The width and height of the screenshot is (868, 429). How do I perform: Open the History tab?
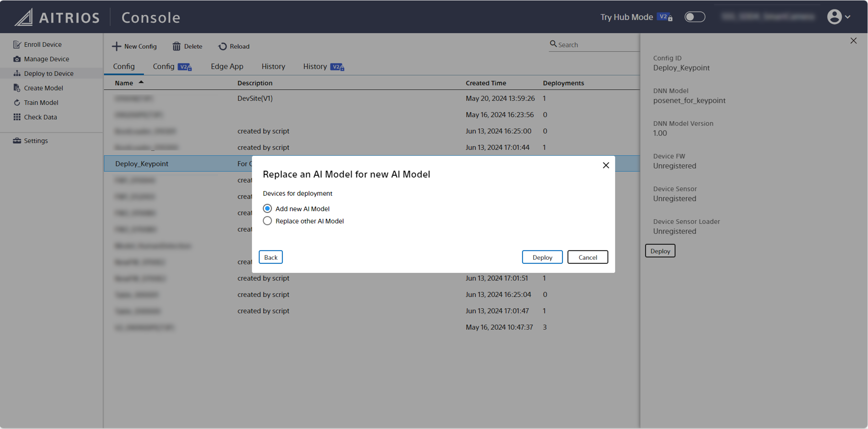click(x=273, y=66)
